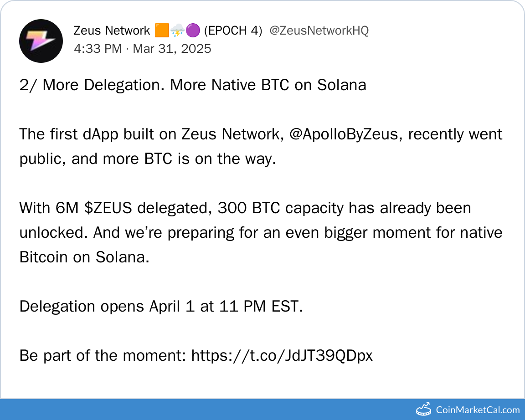Click the "Bitcoin on Solana." line
525x420 pixels.
(84, 257)
